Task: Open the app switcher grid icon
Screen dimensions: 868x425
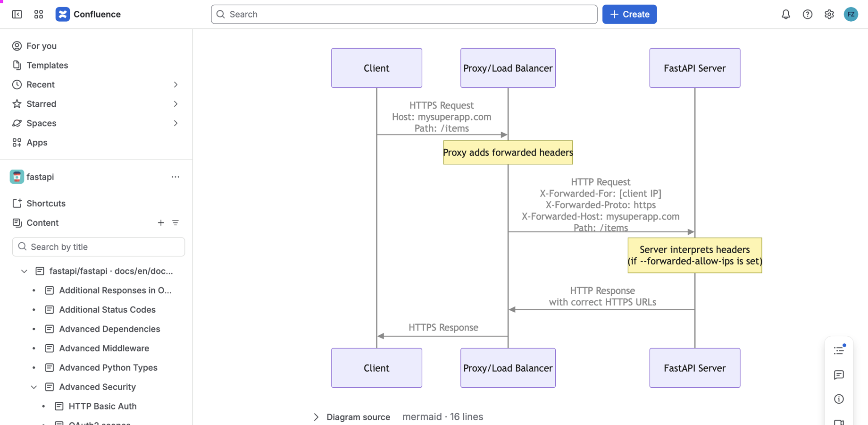Action: [39, 14]
